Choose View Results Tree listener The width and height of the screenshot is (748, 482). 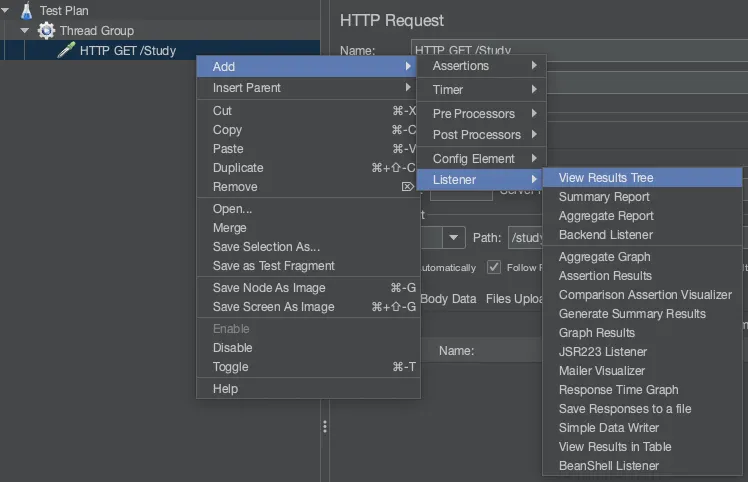click(x=606, y=178)
